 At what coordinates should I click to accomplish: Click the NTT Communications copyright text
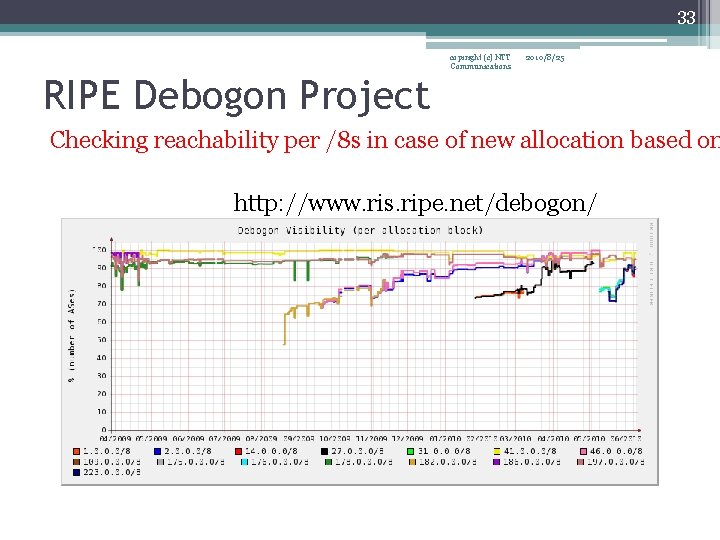(480, 62)
